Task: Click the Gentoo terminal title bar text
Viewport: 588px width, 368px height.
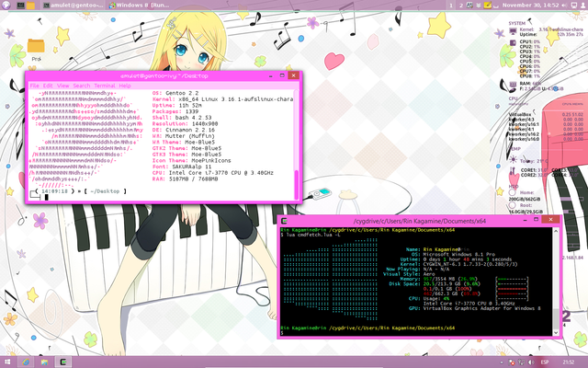Action: click(x=164, y=75)
